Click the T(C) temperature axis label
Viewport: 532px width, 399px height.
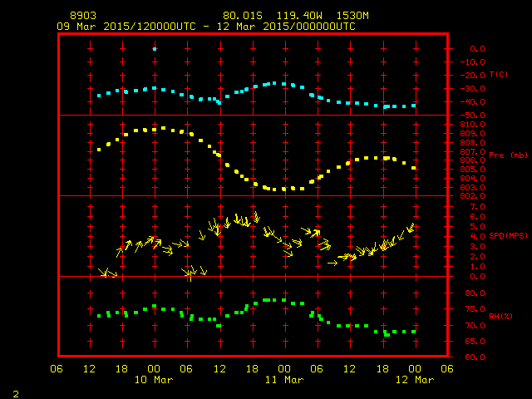499,74
